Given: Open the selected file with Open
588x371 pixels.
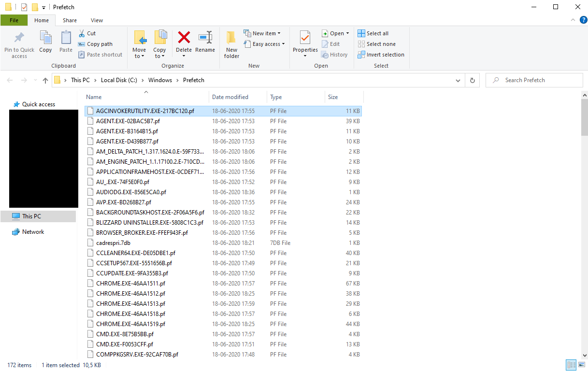Looking at the screenshot, I should point(333,33).
